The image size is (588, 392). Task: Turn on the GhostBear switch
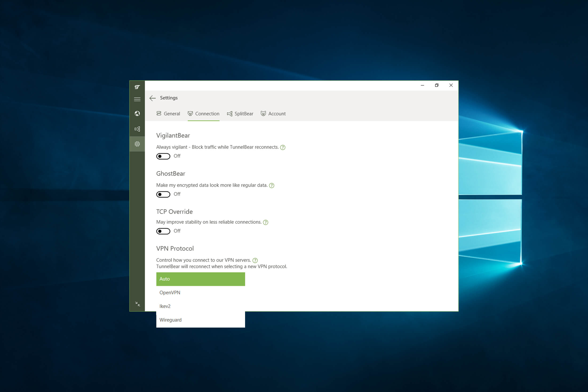(163, 194)
